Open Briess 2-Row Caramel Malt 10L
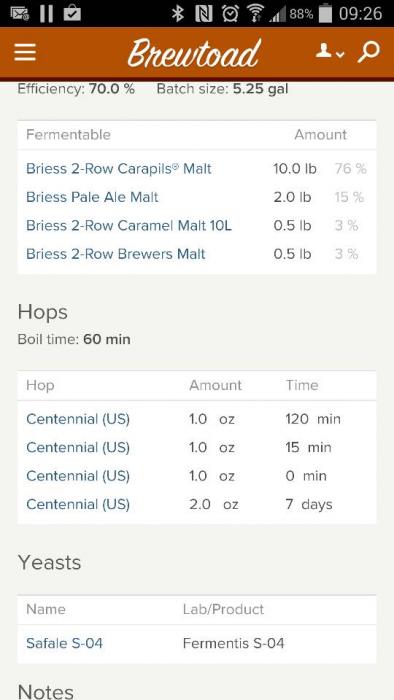394x700 pixels. (129, 225)
